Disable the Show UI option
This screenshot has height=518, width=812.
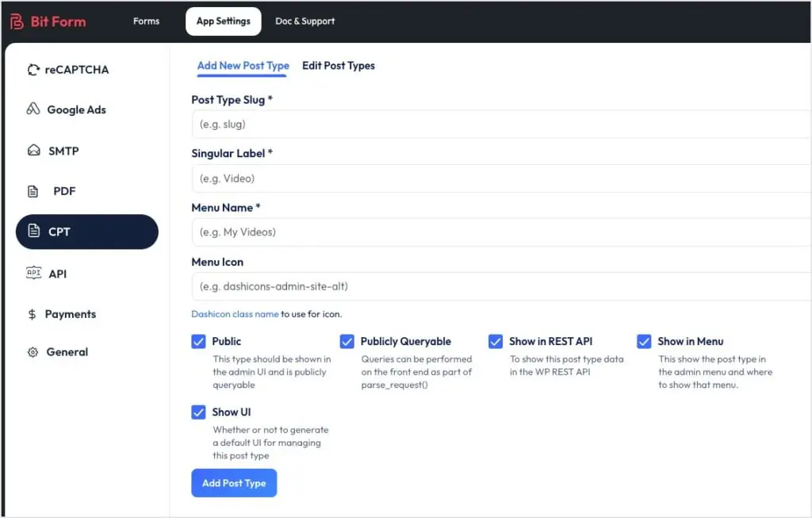(x=198, y=412)
